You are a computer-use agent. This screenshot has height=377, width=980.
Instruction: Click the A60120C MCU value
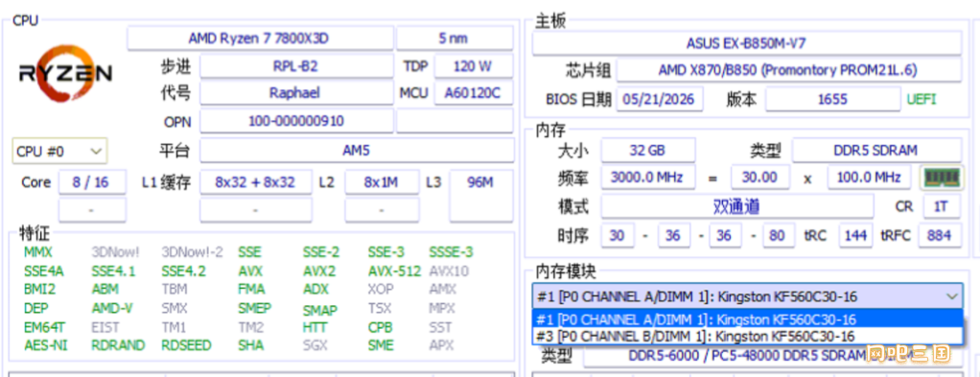pos(474,93)
